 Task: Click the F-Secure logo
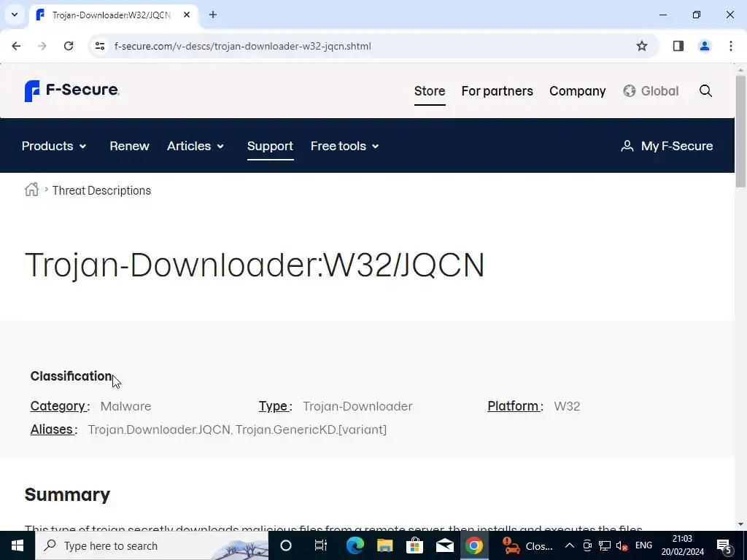[x=71, y=90]
